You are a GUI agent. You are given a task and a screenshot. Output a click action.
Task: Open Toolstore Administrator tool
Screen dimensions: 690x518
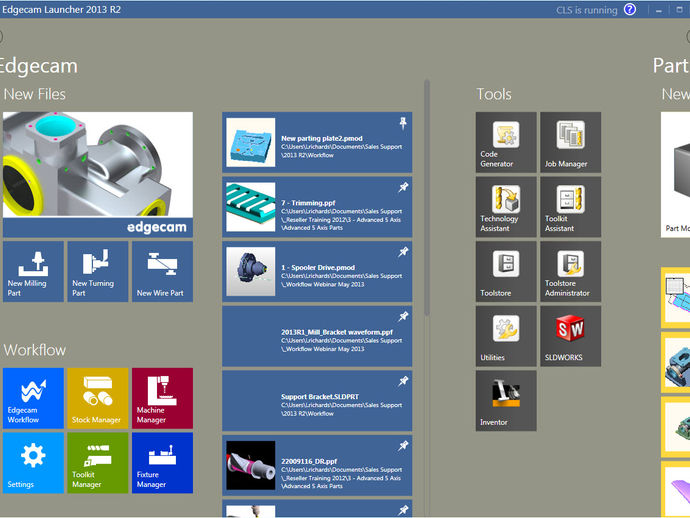(571, 272)
